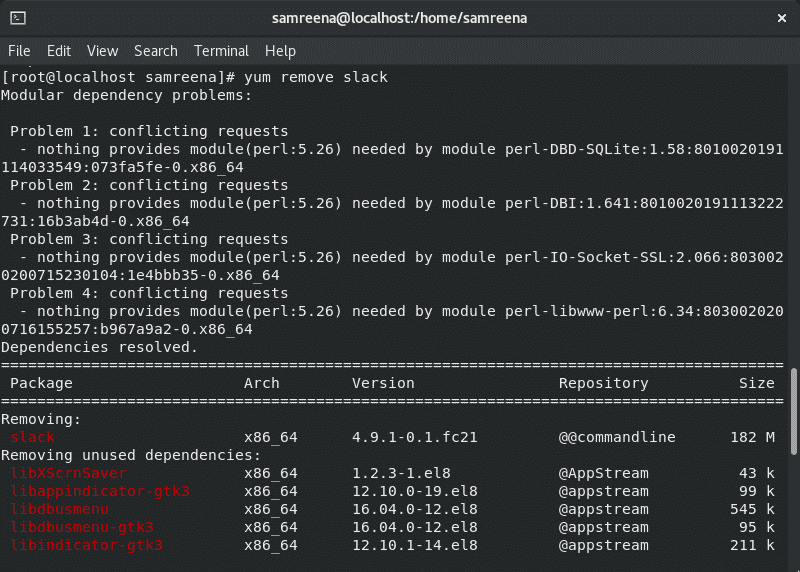Click 'Problem 3: conflicting requests' line
Image resolution: width=800 pixels, height=572 pixels.
click(149, 239)
